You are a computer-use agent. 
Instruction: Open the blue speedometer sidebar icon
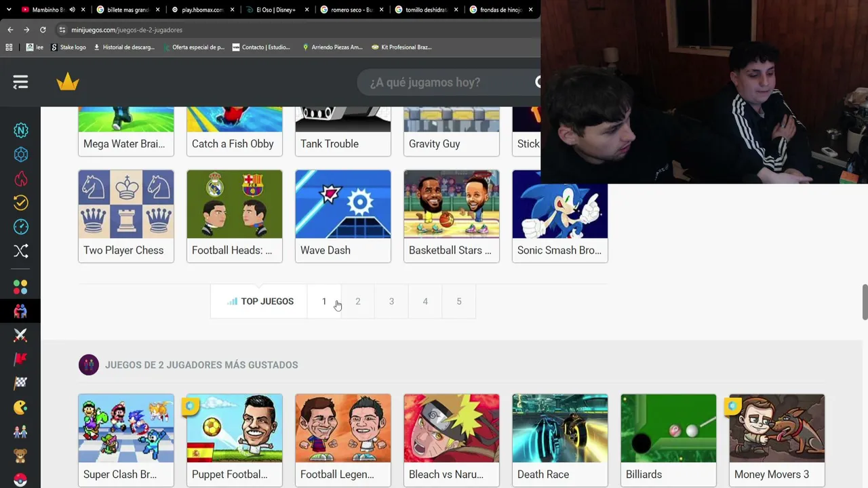click(21, 226)
